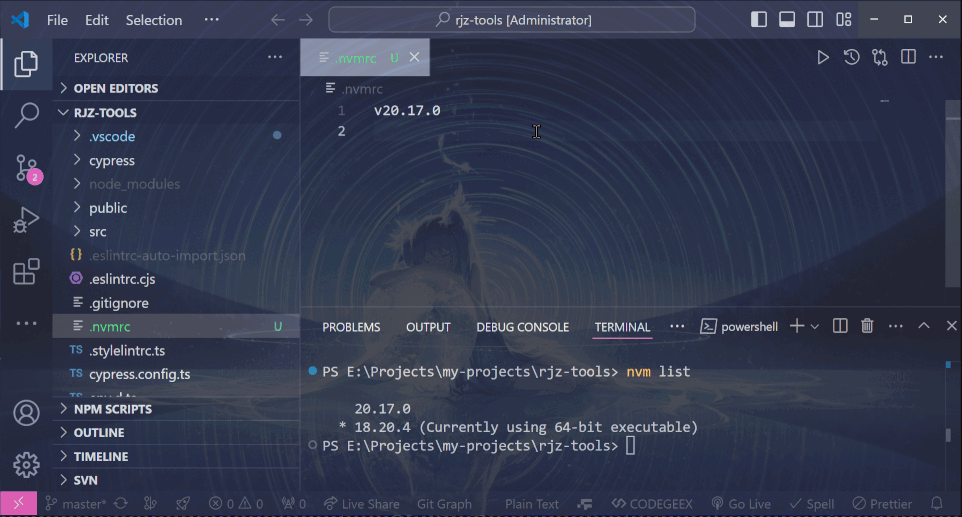
Task: Expand the node_modules folder
Action: pos(176,184)
